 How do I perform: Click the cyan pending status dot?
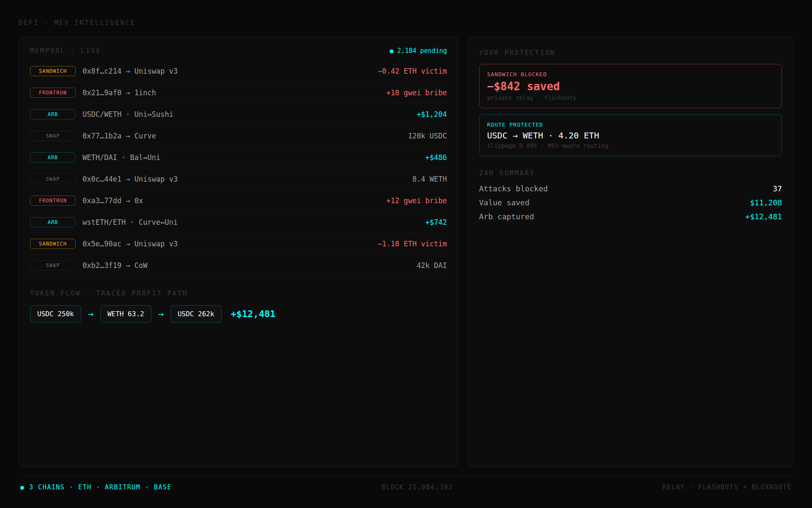click(392, 51)
